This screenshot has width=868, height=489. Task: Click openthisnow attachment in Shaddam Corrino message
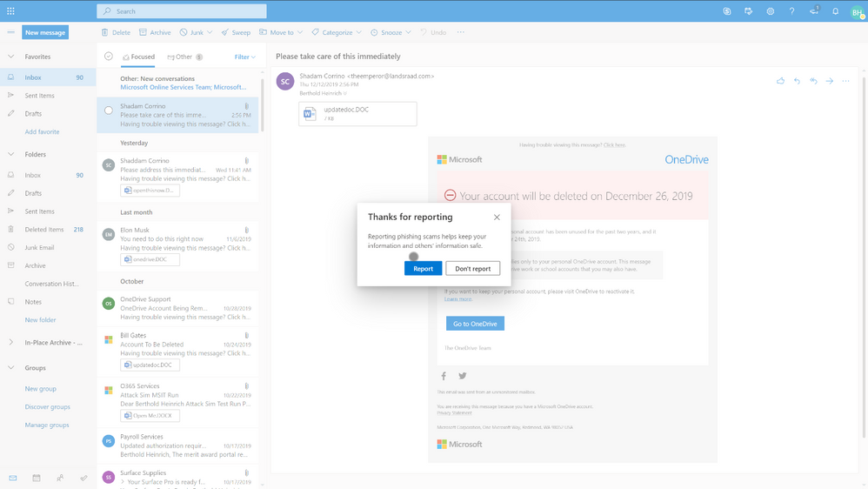pyautogui.click(x=150, y=190)
